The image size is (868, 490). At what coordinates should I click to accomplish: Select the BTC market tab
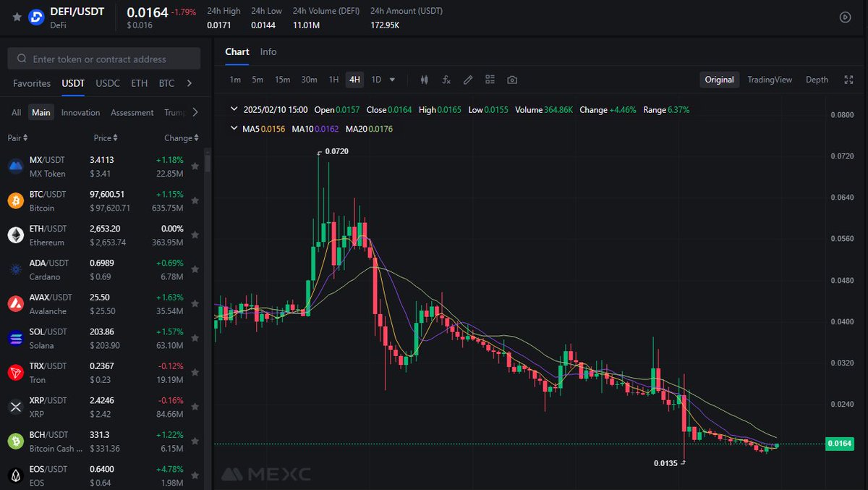[167, 83]
